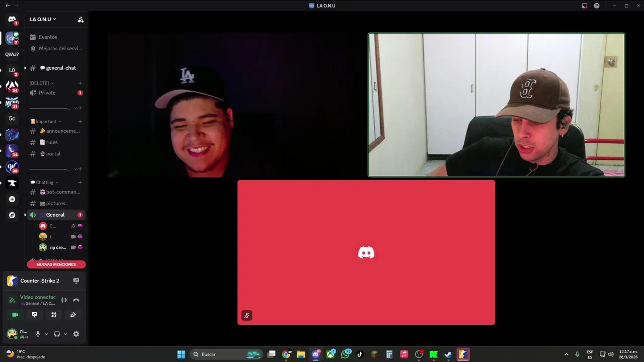The image size is (644, 362).
Task: Open noise suppression waveform icon
Action: (x=64, y=300)
